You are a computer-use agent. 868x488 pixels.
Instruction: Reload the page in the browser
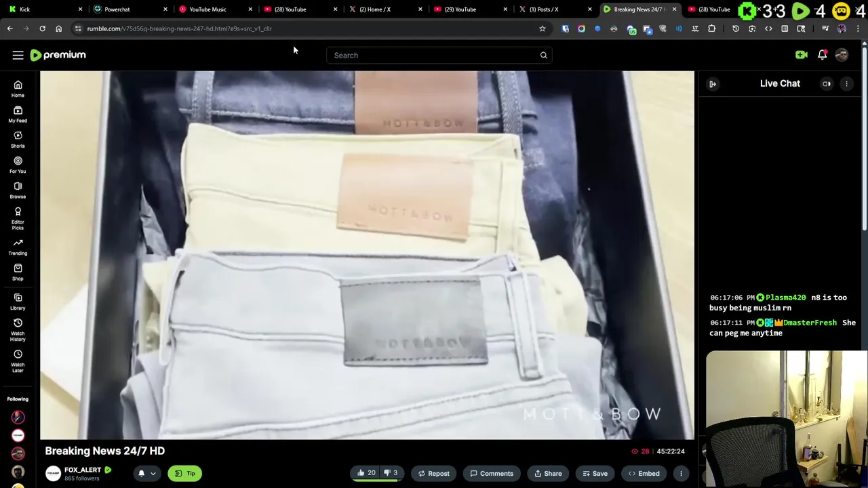tap(42, 28)
